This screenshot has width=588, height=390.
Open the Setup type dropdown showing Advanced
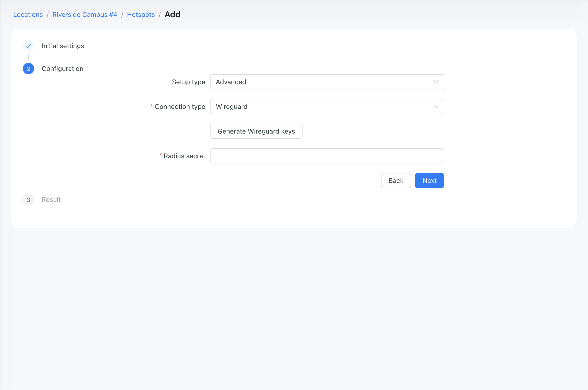pyautogui.click(x=327, y=82)
